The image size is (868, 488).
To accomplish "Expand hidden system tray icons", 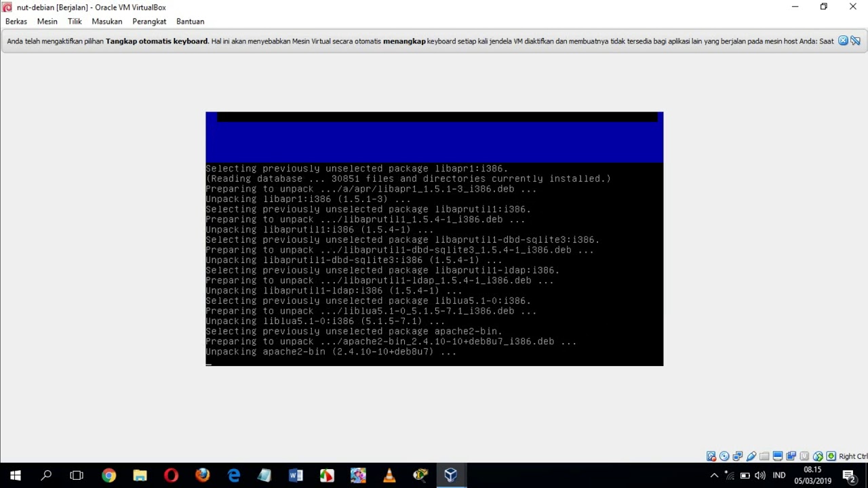I will (714, 476).
